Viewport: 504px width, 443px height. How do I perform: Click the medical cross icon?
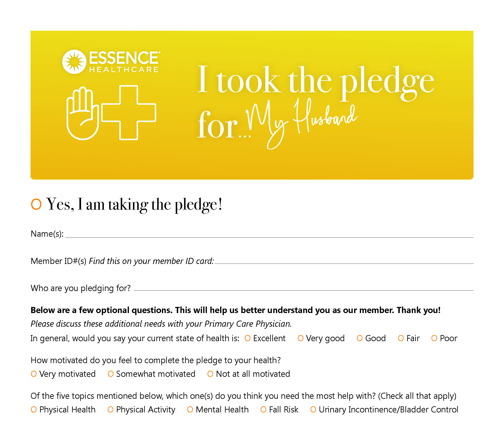128,112
